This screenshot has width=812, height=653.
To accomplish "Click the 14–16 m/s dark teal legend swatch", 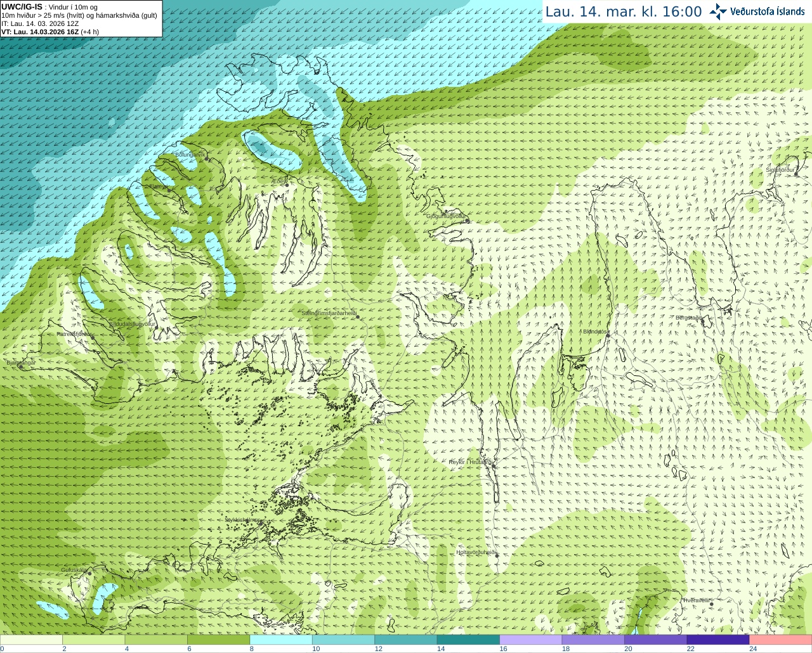I will (468, 640).
